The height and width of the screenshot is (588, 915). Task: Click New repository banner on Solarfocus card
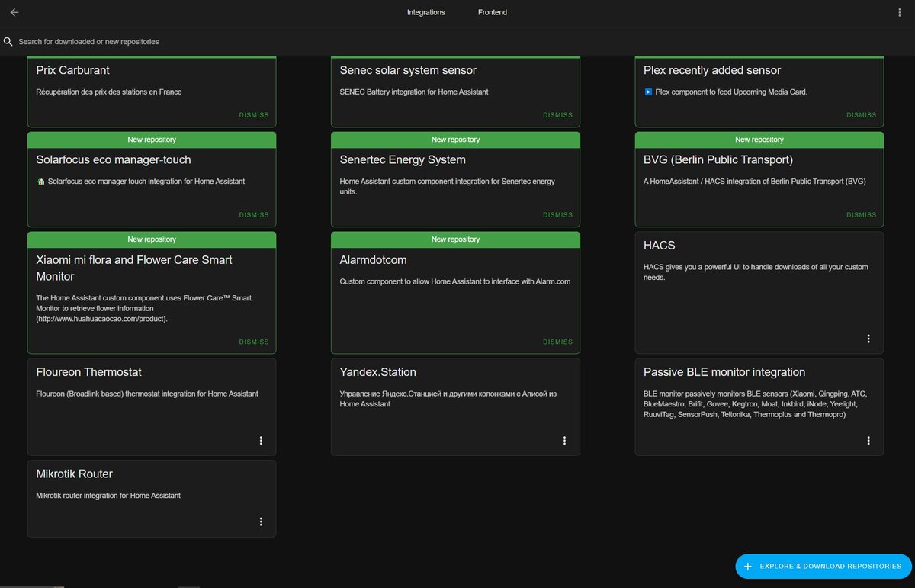click(152, 140)
